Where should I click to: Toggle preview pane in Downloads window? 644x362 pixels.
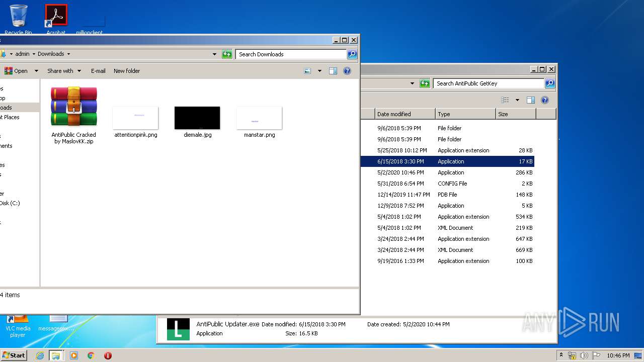point(333,71)
